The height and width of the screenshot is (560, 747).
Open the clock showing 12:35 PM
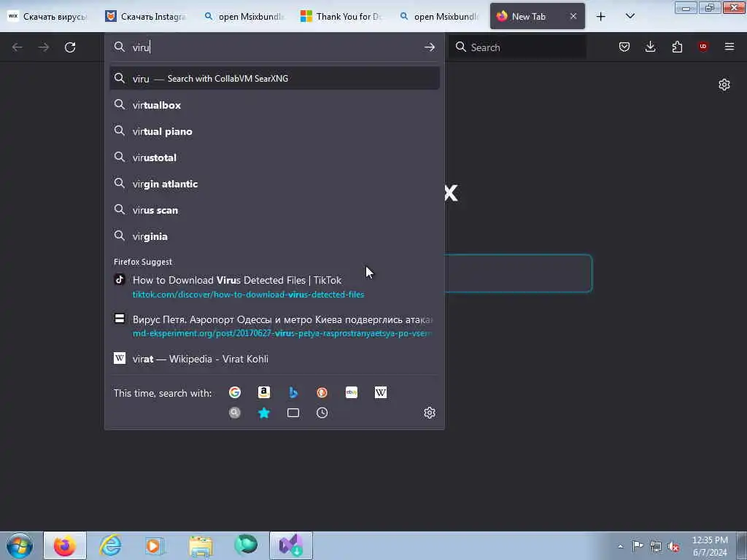(x=710, y=545)
